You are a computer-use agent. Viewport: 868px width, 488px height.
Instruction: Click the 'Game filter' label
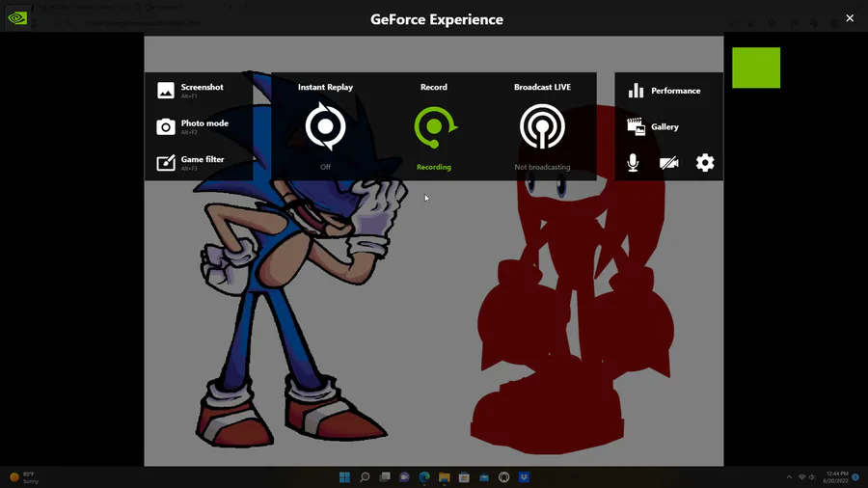click(x=203, y=159)
